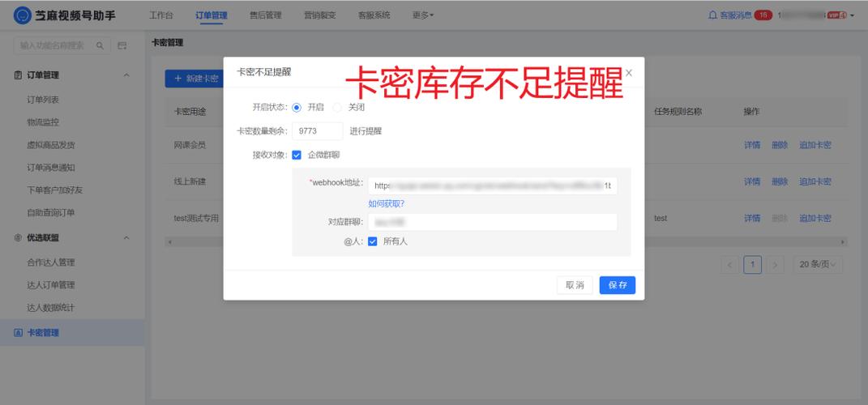Select the 开启 radio button

(x=297, y=107)
